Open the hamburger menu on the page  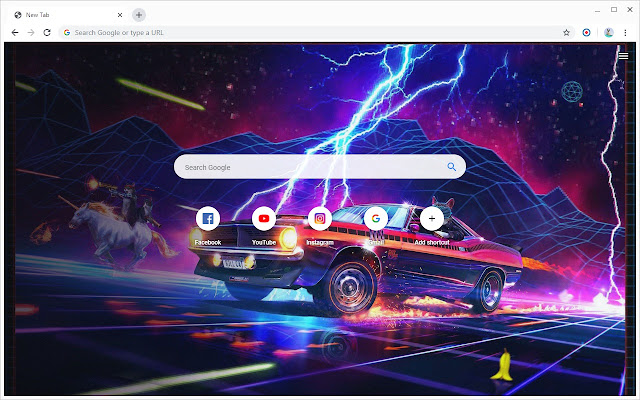623,56
